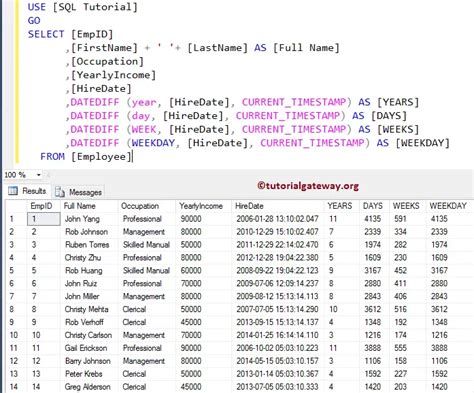This screenshot has width=474, height=393.
Task: Click the HireDate 2011-12-29 22:14:02.470 cell
Action: pyautogui.click(x=277, y=245)
